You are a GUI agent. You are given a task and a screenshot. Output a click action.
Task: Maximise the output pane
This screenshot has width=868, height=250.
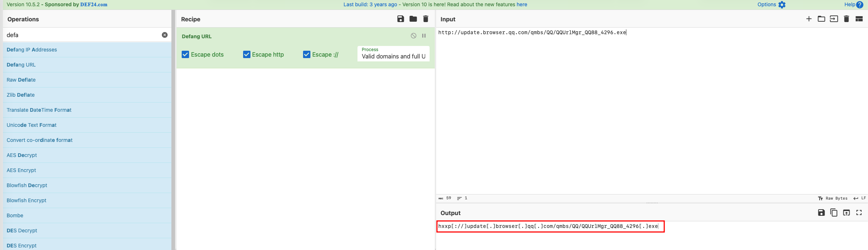859,213
